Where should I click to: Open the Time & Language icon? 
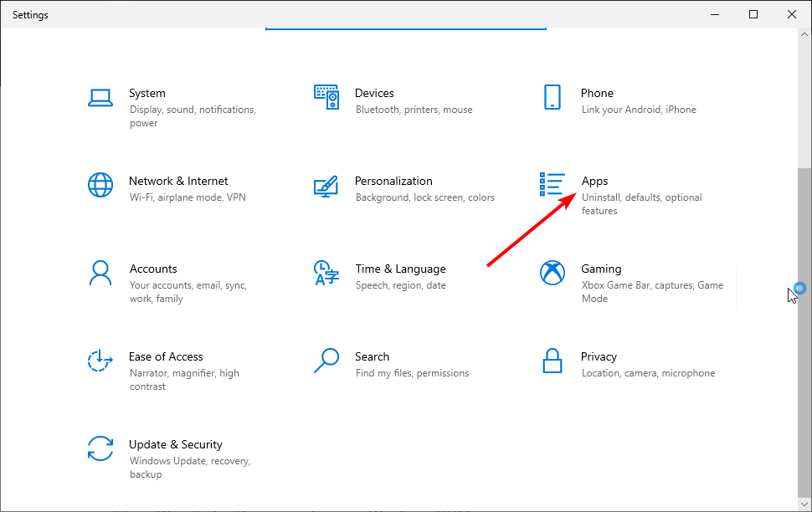coord(326,273)
